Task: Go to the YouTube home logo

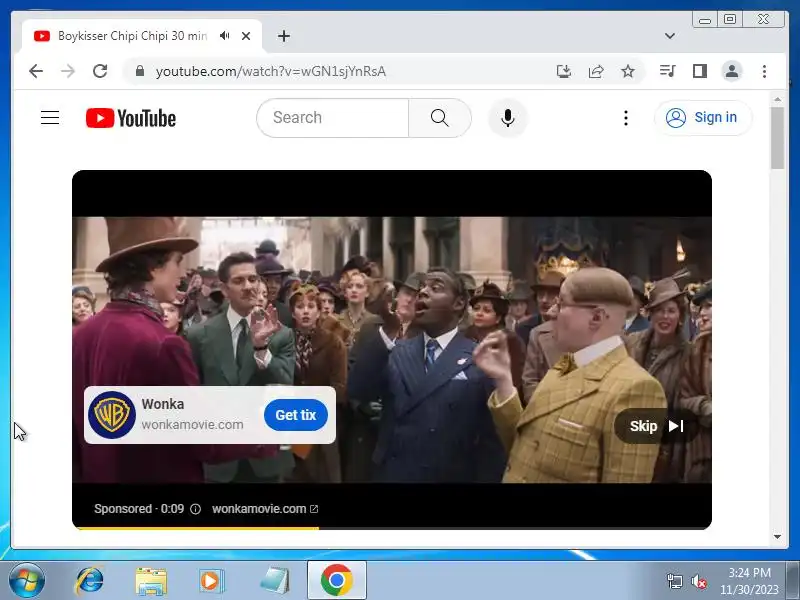Action: [x=131, y=118]
